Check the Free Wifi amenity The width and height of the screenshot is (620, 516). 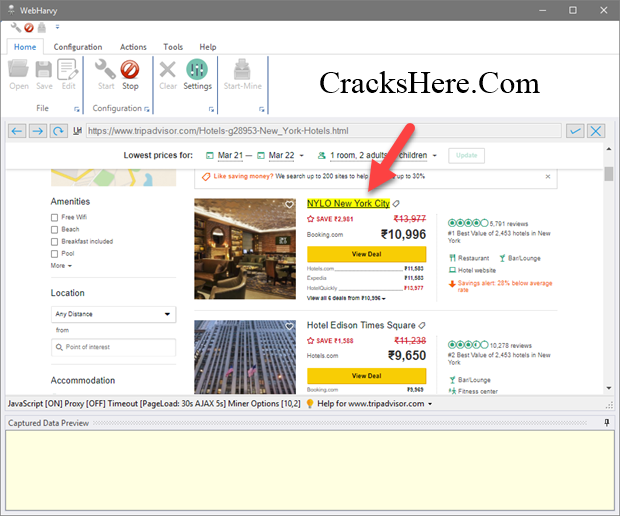click(55, 217)
